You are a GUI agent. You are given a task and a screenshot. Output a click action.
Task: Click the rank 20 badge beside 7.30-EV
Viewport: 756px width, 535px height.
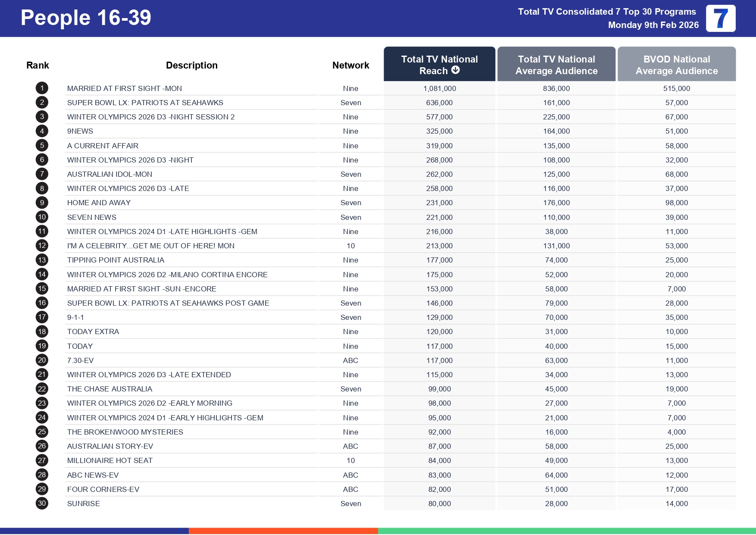tap(42, 360)
